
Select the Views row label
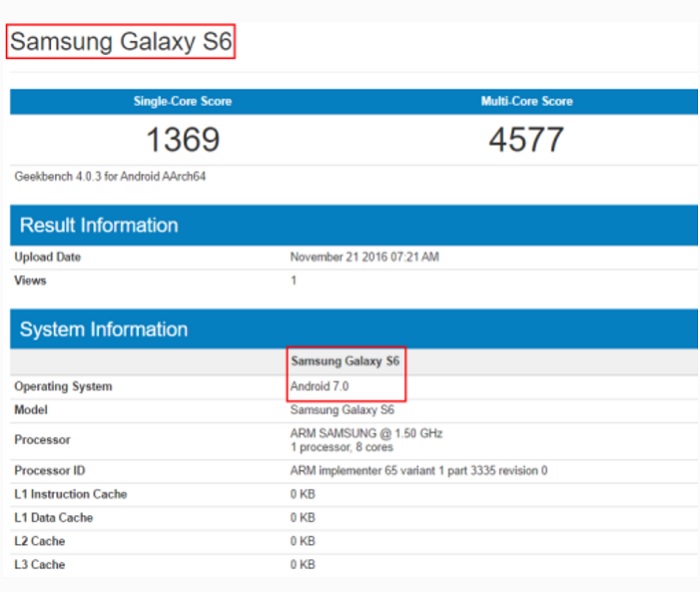[x=30, y=280]
